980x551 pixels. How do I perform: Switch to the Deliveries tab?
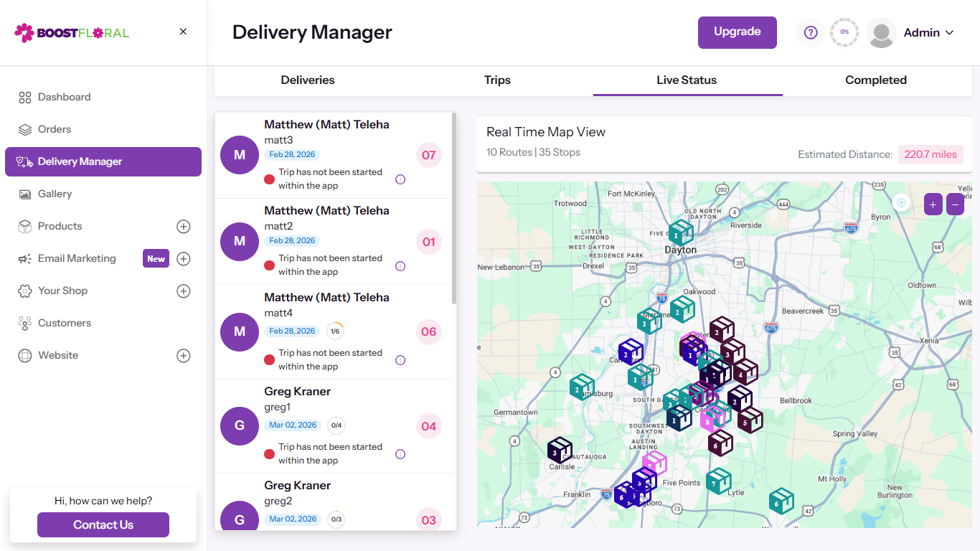(308, 80)
